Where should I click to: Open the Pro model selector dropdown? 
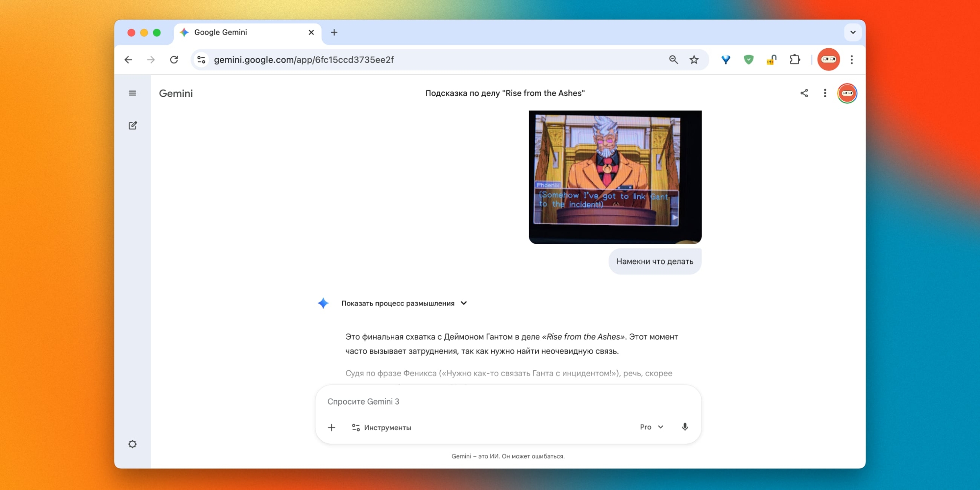[651, 427]
